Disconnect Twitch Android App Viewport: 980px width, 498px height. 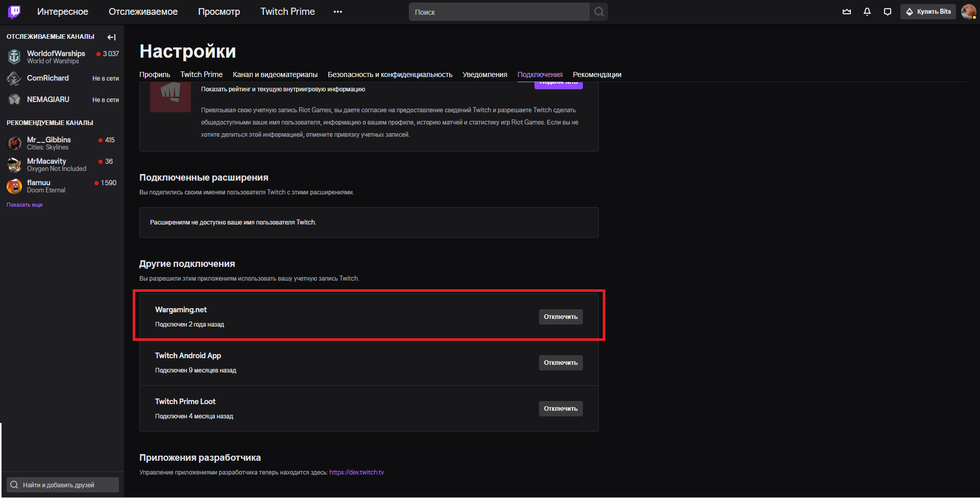click(560, 363)
